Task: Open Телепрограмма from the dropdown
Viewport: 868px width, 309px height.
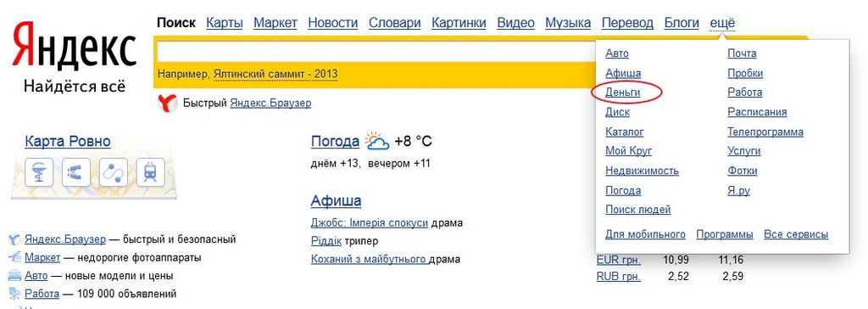Action: (x=765, y=132)
